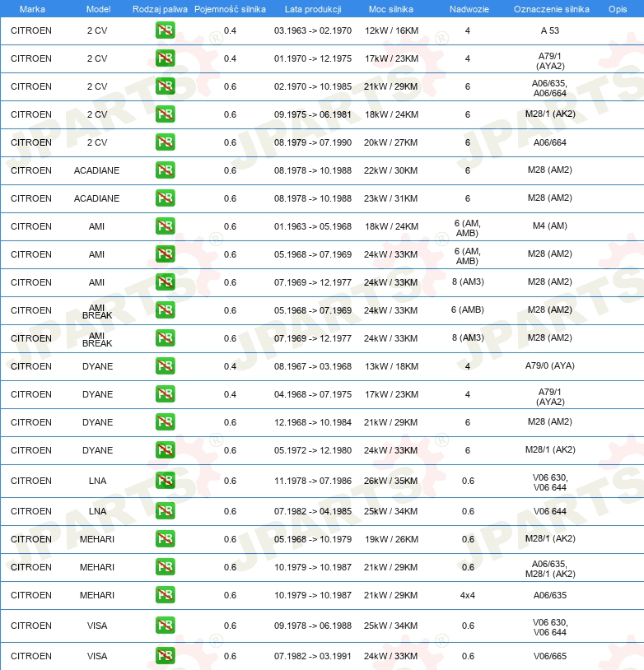Click the power value 22kW / 30KM
The width and height of the screenshot is (644, 670).
point(391,170)
